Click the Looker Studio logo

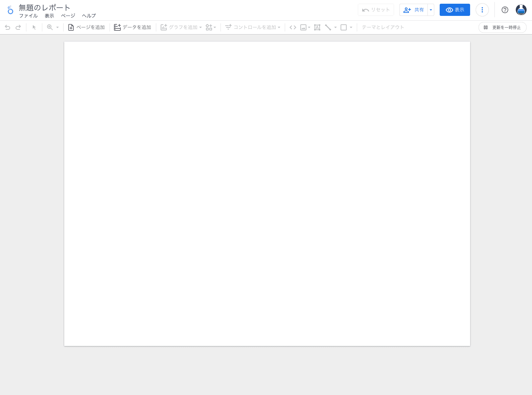tap(10, 10)
